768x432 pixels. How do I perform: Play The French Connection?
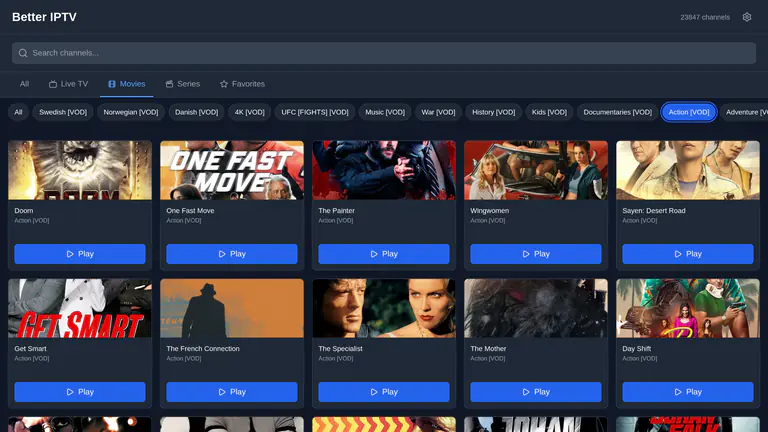pos(232,392)
